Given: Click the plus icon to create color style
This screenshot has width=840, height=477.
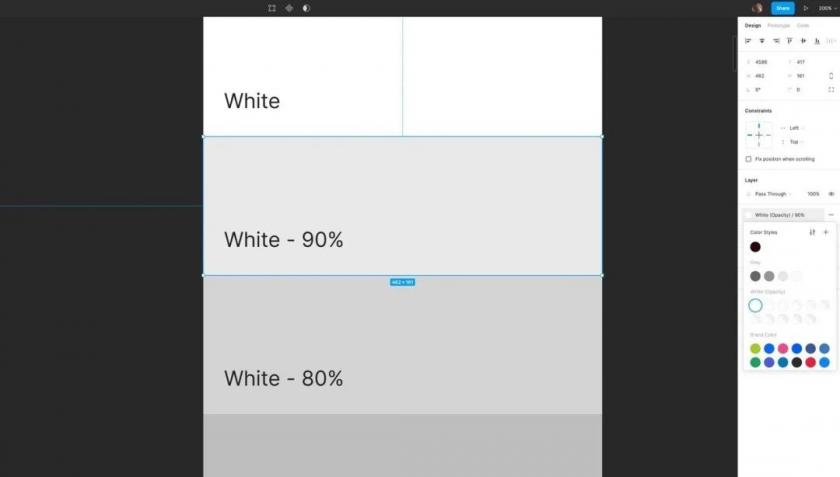Looking at the screenshot, I should coord(826,232).
